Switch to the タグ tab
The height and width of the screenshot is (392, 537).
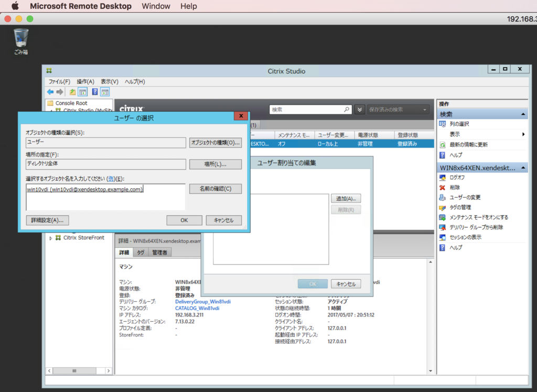141,252
